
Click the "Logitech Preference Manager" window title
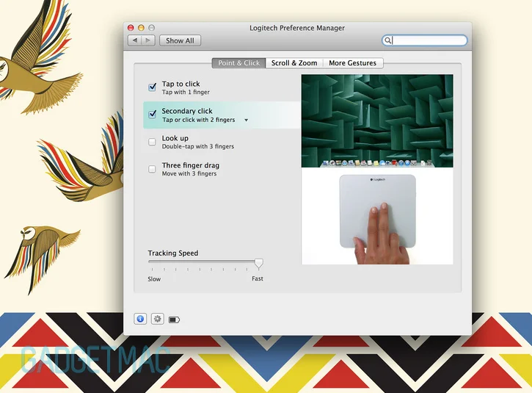(297, 28)
